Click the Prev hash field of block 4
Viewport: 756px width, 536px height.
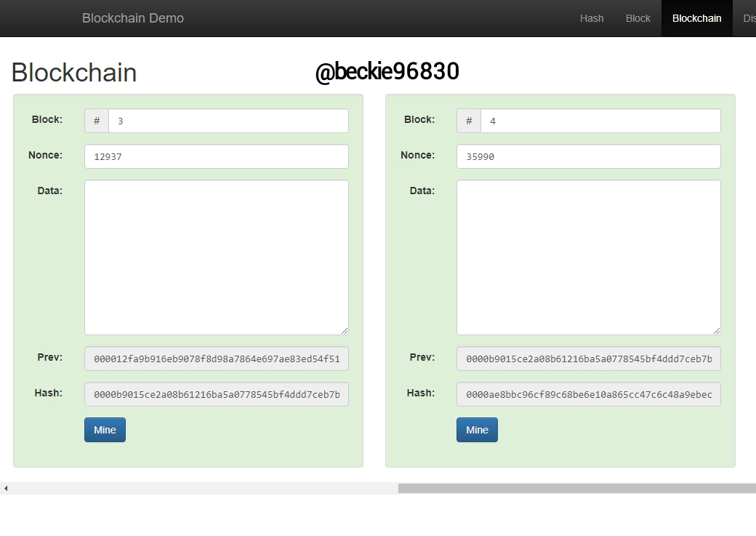coord(589,359)
